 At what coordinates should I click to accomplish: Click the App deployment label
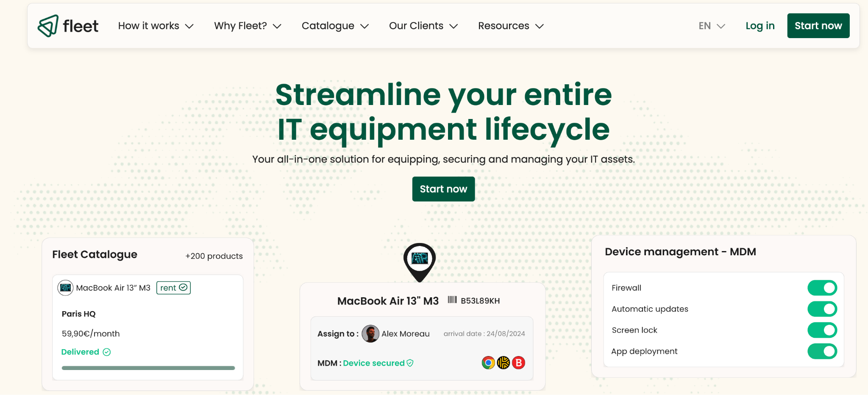coord(644,351)
